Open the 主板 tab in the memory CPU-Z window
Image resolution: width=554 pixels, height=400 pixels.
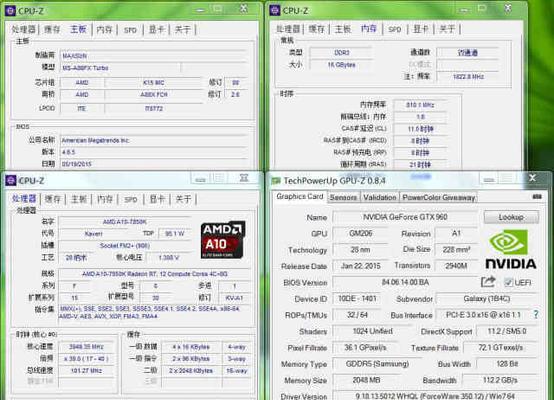tap(343, 29)
